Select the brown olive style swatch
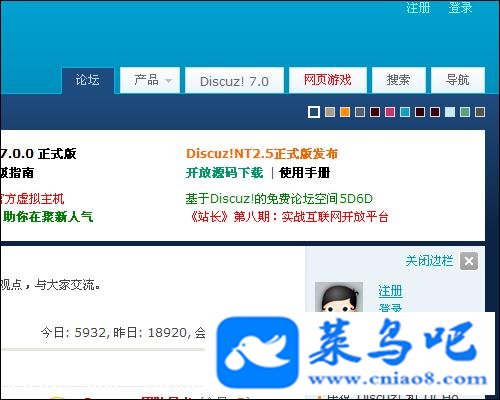This screenshot has width=500, height=400. click(480, 112)
